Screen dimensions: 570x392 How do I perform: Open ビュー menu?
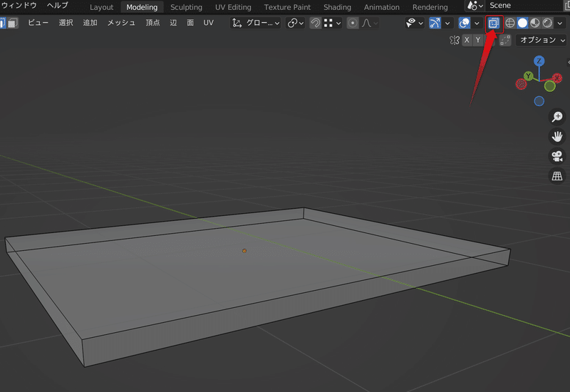pos(38,23)
